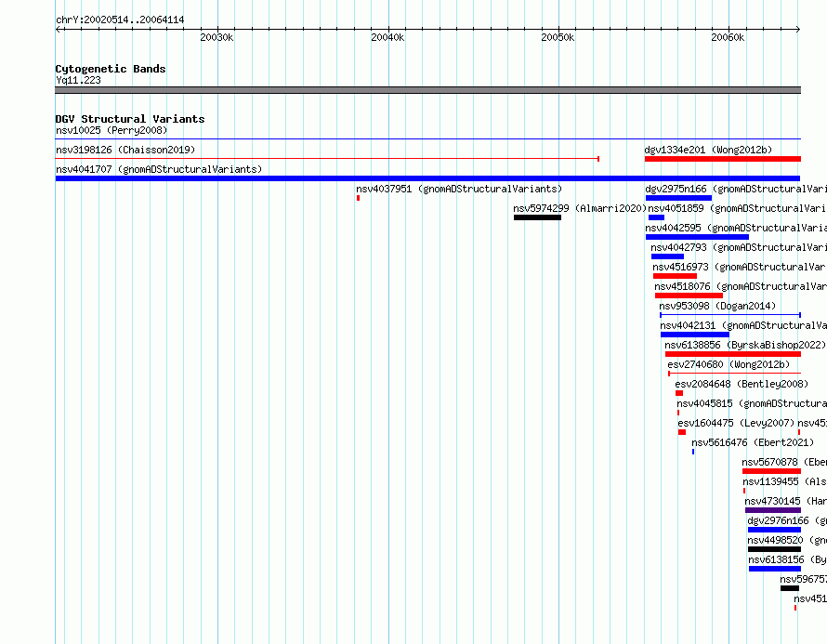Click the nsv4037951 variant label
Image resolution: width=827 pixels, height=644 pixels.
[459, 189]
